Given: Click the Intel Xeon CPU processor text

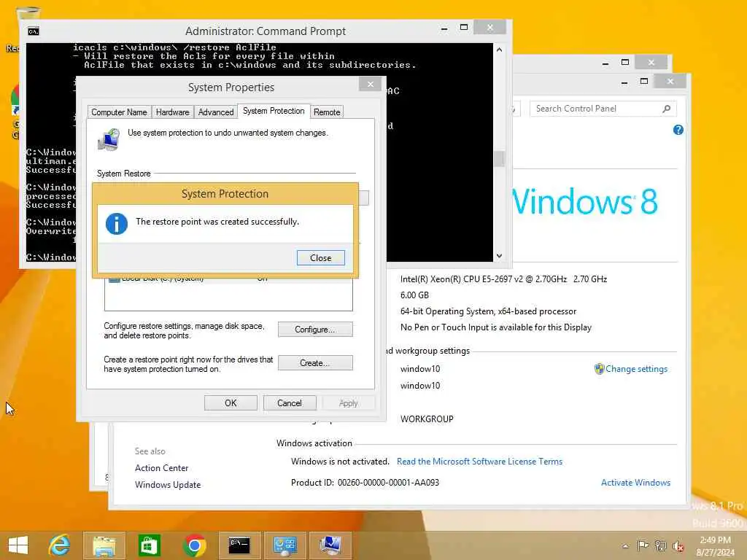Looking at the screenshot, I should point(503,279).
